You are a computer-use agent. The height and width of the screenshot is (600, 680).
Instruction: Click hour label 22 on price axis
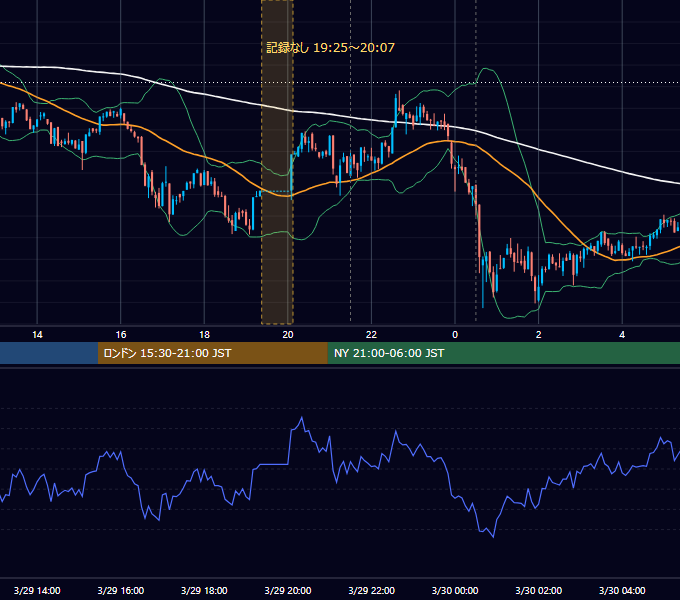(x=371, y=335)
